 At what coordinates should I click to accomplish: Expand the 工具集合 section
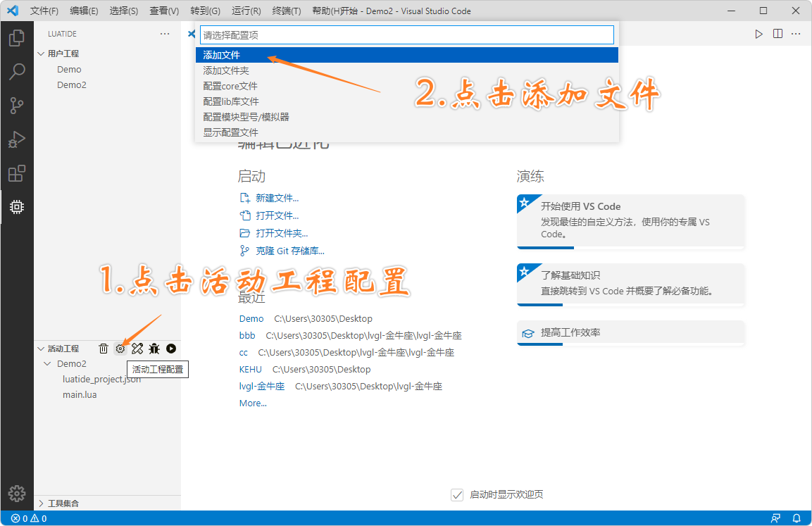coord(41,503)
